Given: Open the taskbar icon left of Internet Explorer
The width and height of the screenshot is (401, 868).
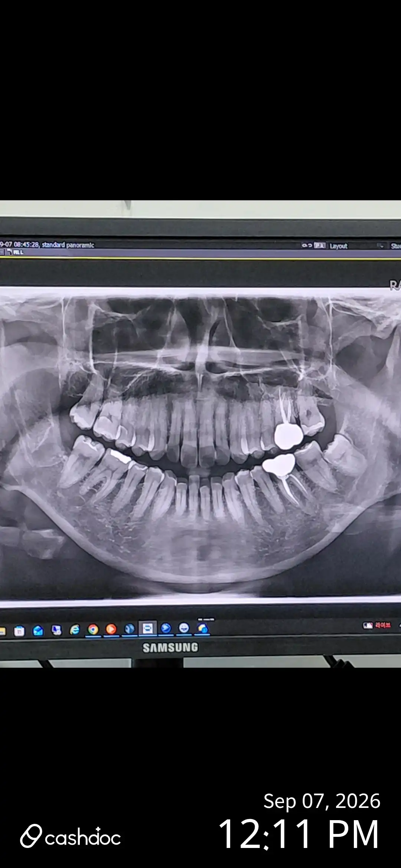Looking at the screenshot, I should point(56,630).
